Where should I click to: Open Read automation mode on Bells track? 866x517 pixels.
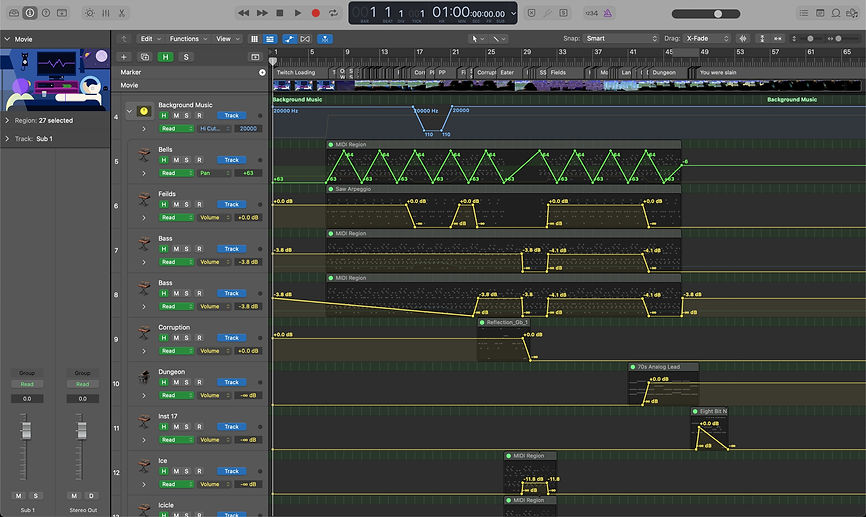pos(176,173)
